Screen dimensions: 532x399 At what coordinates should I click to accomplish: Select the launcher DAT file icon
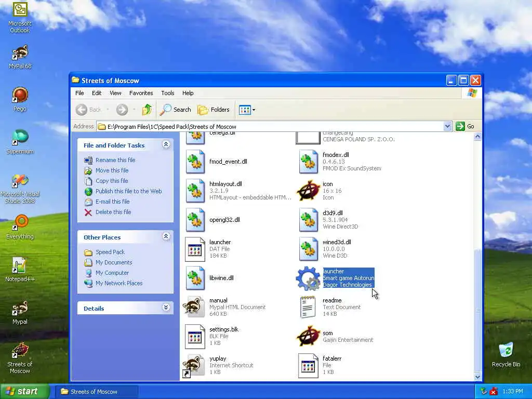[x=195, y=249]
